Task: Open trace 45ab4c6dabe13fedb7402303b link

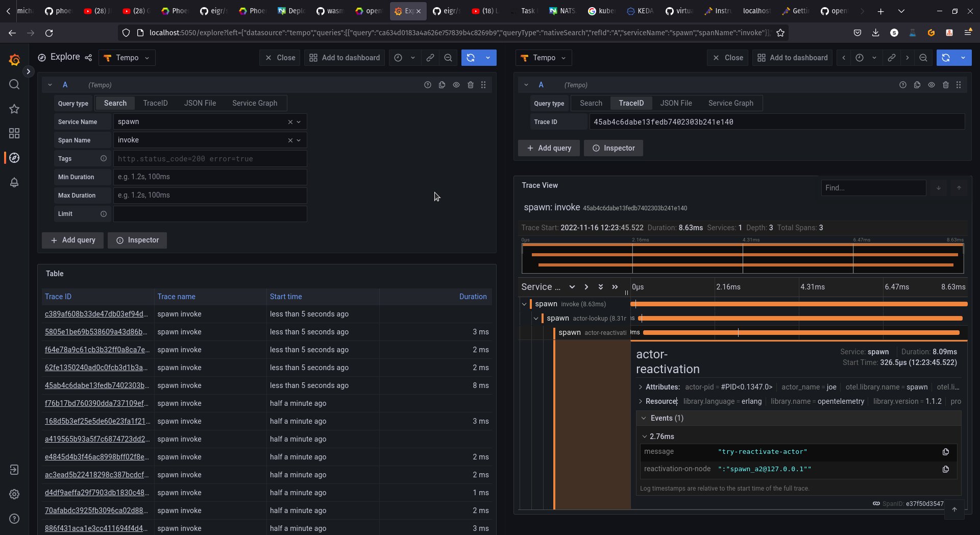Action: pos(96,385)
